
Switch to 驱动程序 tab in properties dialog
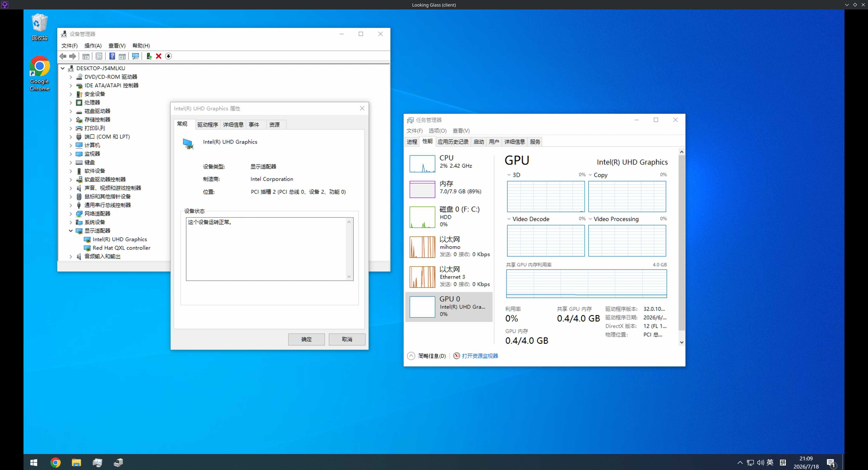208,125
